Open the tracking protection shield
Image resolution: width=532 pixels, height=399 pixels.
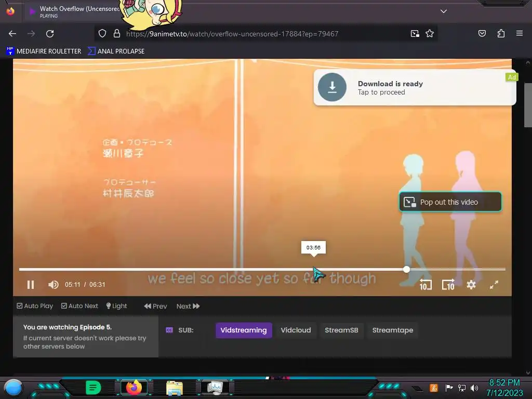click(102, 33)
